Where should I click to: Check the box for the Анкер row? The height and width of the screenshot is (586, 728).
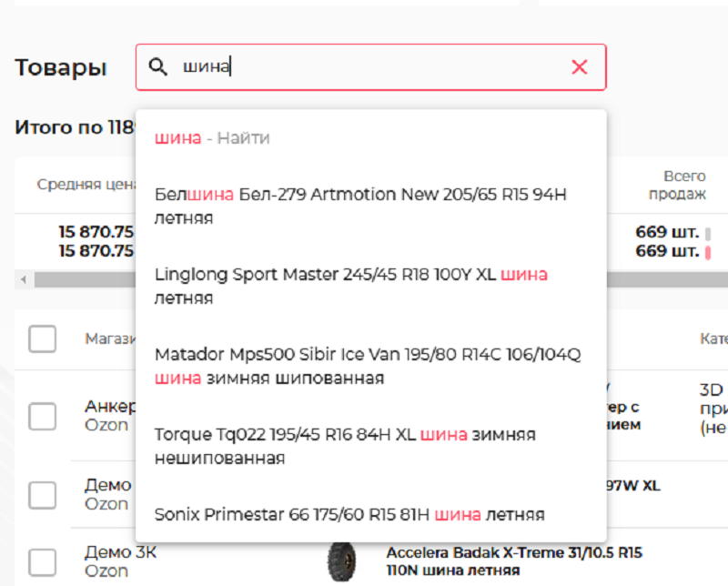pos(42,416)
